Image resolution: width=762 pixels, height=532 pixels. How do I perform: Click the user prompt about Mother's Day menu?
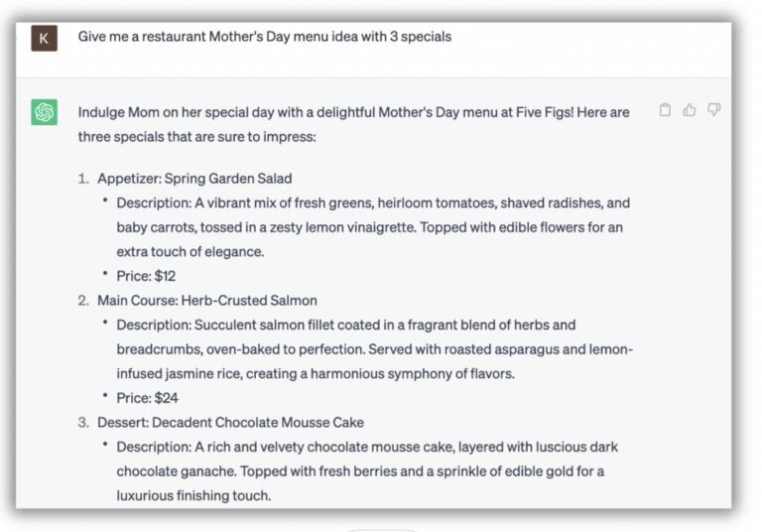click(265, 37)
